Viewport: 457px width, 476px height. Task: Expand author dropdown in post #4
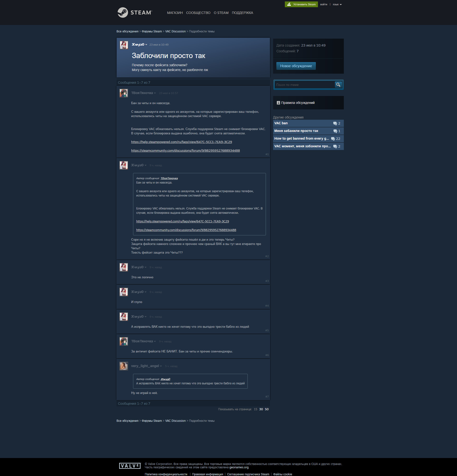145,292
